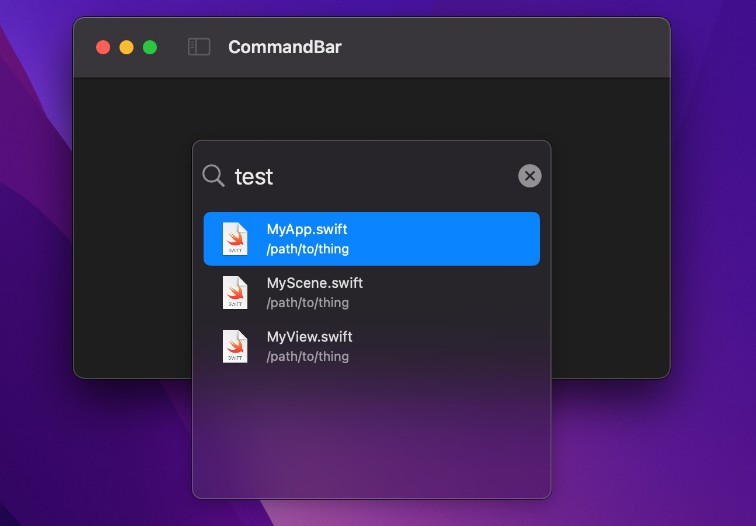This screenshot has width=756, height=526.
Task: Clear the search text with the X button
Action: (530, 176)
